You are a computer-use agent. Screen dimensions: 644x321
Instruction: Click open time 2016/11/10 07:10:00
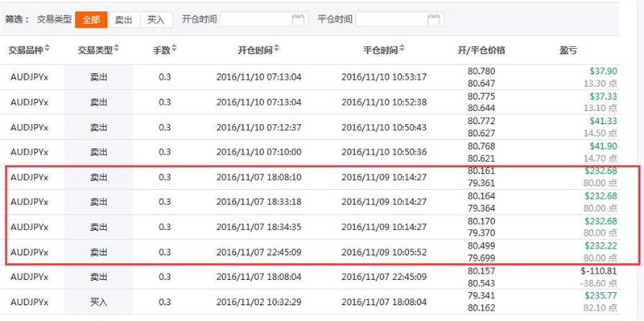[258, 152]
